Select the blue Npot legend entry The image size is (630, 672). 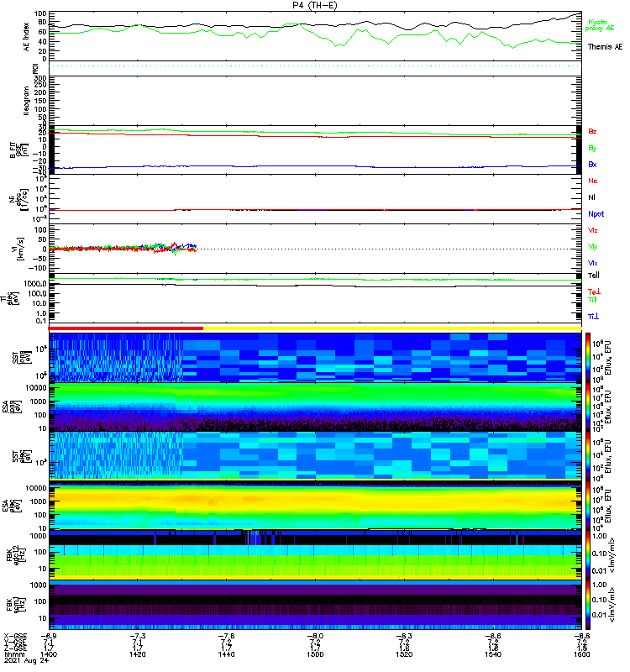click(596, 214)
